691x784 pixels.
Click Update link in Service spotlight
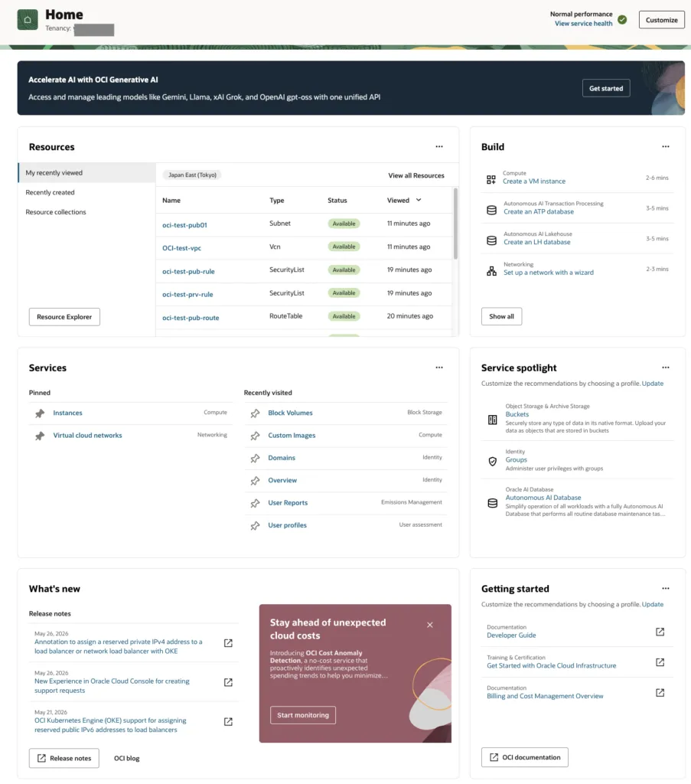tap(653, 384)
